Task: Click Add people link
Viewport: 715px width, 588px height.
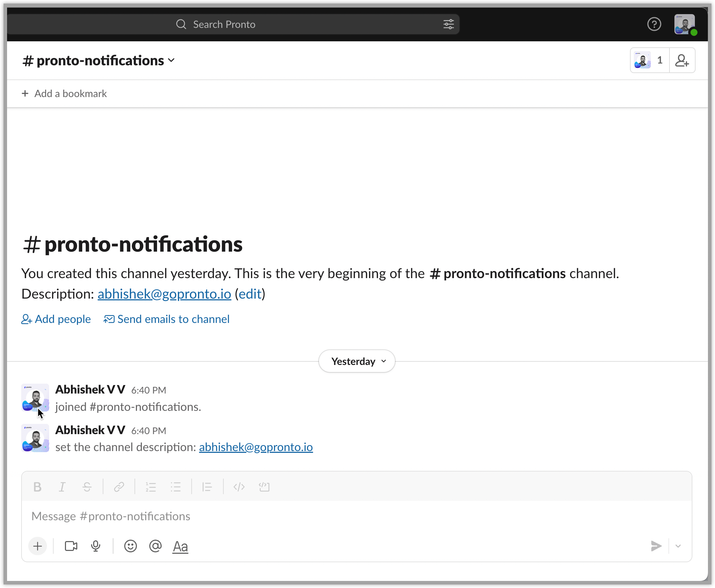Action: coord(56,319)
